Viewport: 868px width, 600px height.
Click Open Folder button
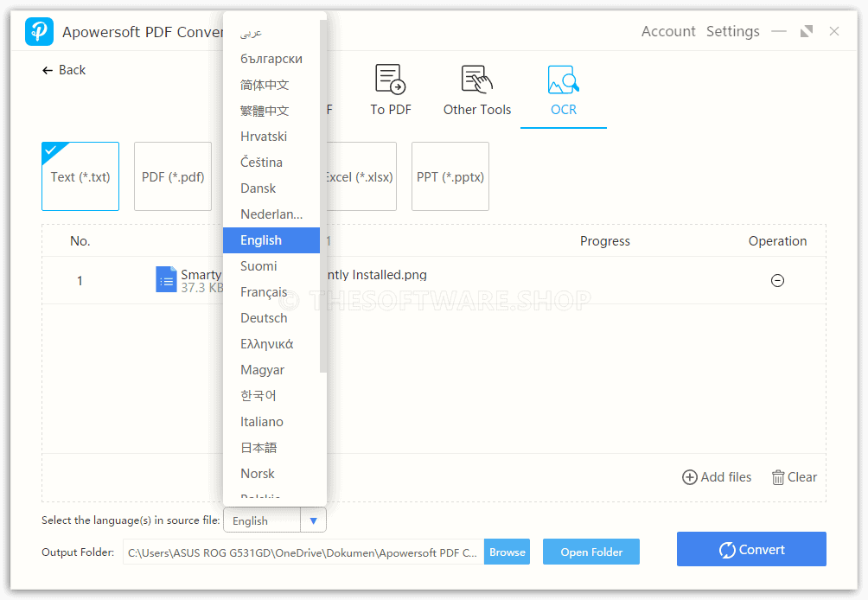click(591, 552)
